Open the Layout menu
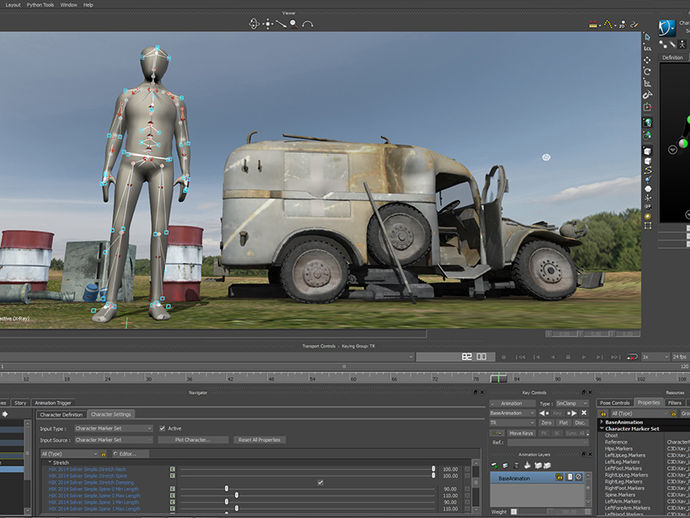Screen dimensions: 690x518 click(13, 5)
